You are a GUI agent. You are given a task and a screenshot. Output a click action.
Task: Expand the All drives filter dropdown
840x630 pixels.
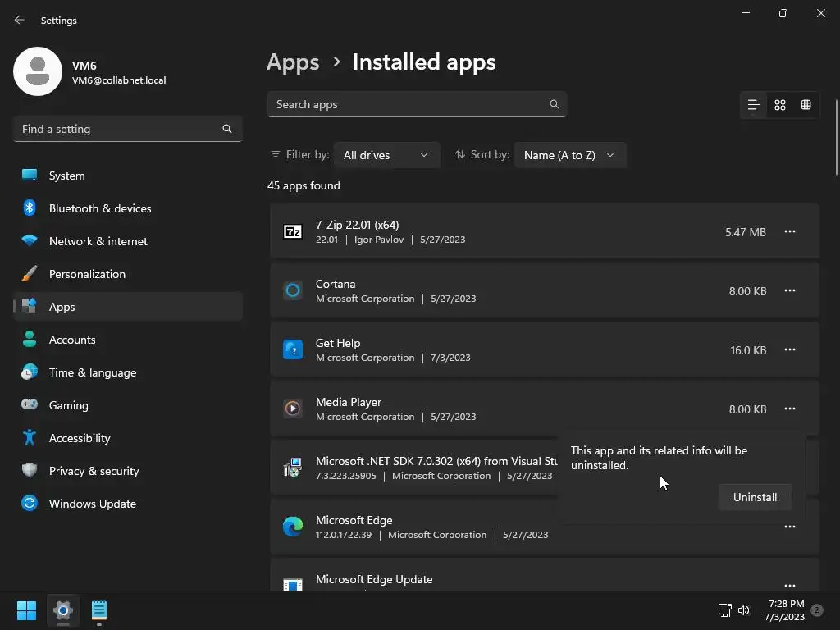[x=386, y=155]
